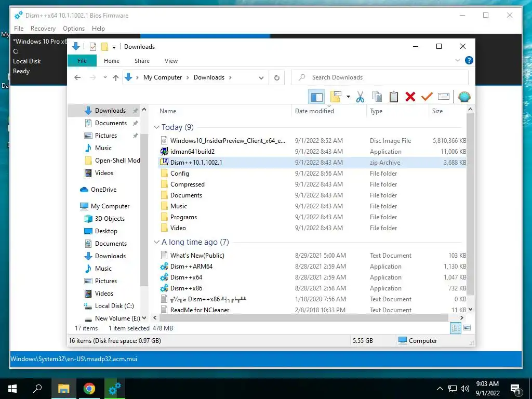Image resolution: width=532 pixels, height=399 pixels.
Task: Select 3D Objects in the navigation pane
Action: click(x=110, y=219)
